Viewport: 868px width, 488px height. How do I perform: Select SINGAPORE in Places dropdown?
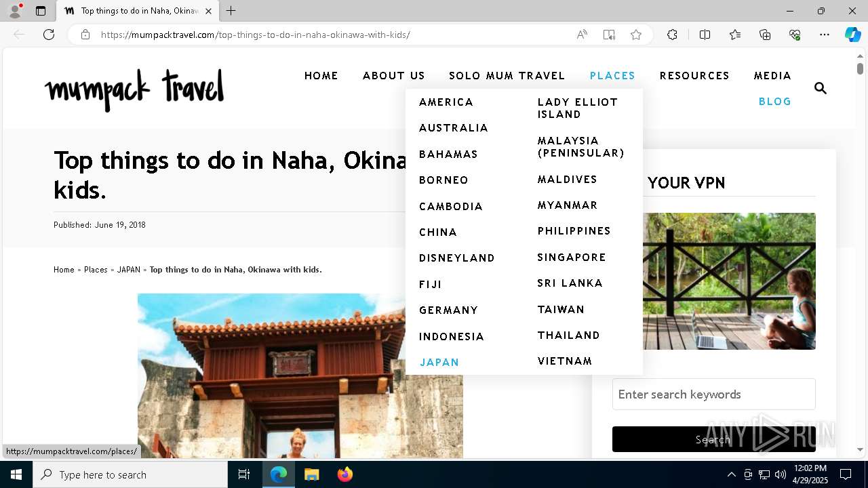[572, 258]
